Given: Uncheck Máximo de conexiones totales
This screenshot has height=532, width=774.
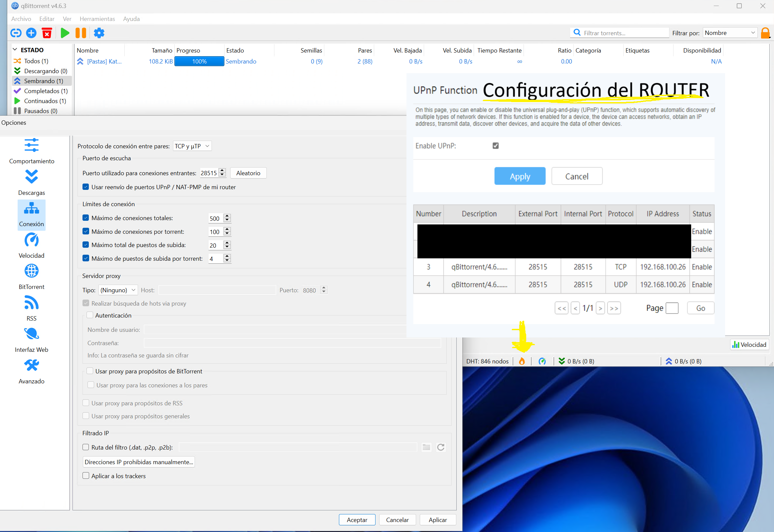Looking at the screenshot, I should (x=86, y=218).
